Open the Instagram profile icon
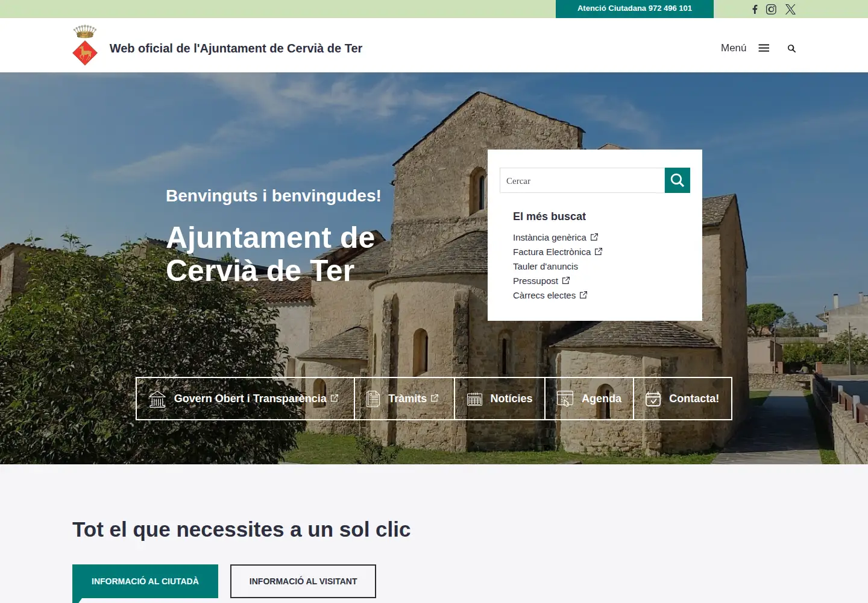 (x=771, y=9)
